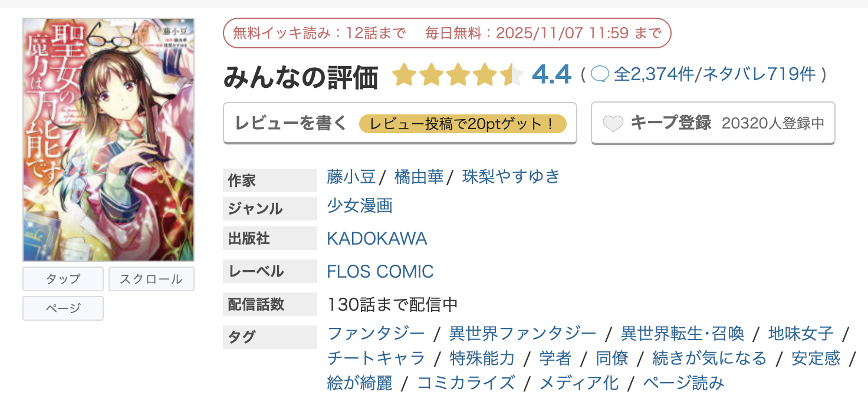
Task: Select the ページ reading mode
Action: 63,308
